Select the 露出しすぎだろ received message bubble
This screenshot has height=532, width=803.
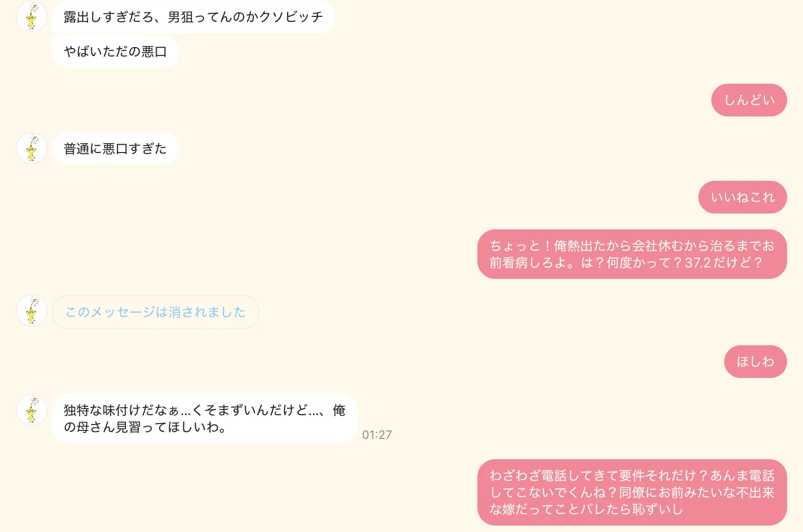coord(193,17)
